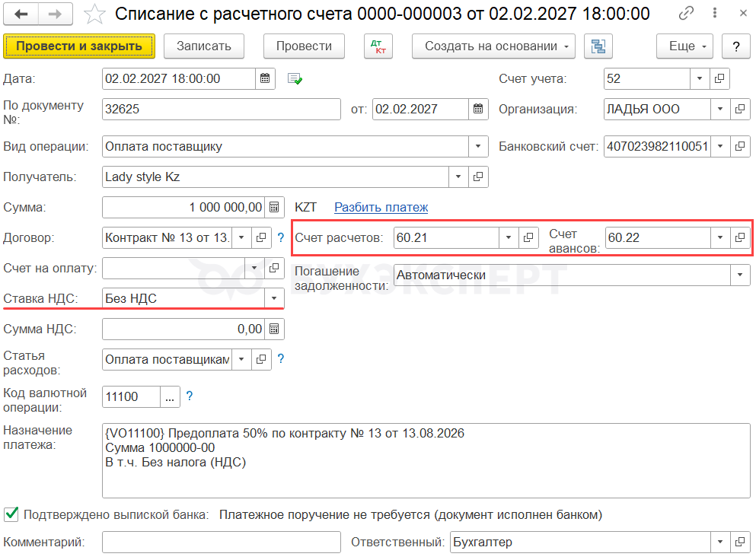The height and width of the screenshot is (560, 756).
Task: Focus the Сумма НДС field 0,00
Action: point(183,329)
